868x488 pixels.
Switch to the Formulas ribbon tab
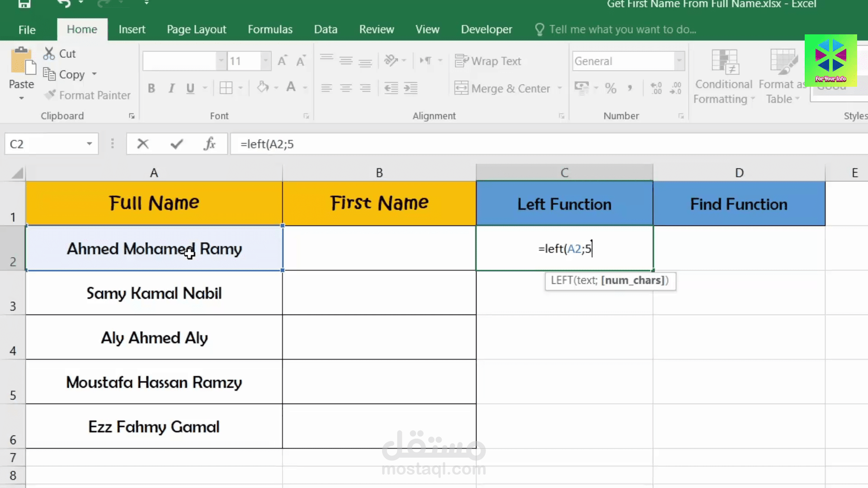click(270, 29)
